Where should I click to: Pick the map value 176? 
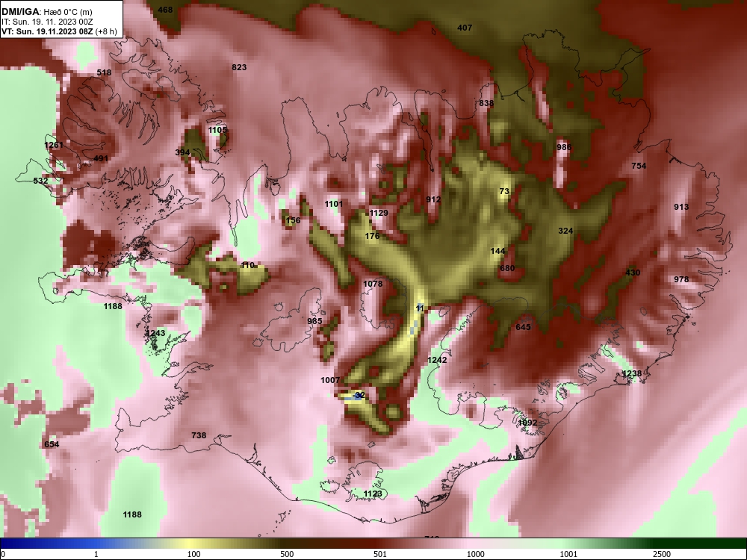372,236
